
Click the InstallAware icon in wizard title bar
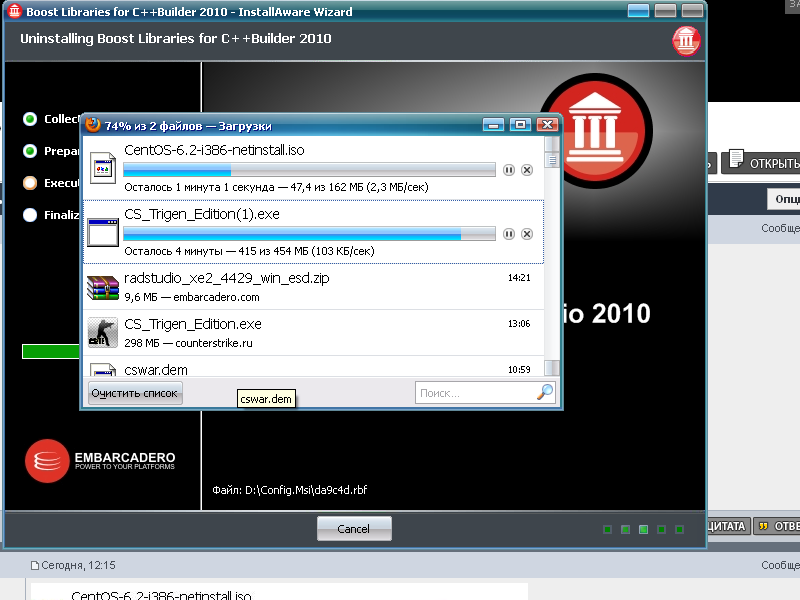pyautogui.click(x=15, y=11)
